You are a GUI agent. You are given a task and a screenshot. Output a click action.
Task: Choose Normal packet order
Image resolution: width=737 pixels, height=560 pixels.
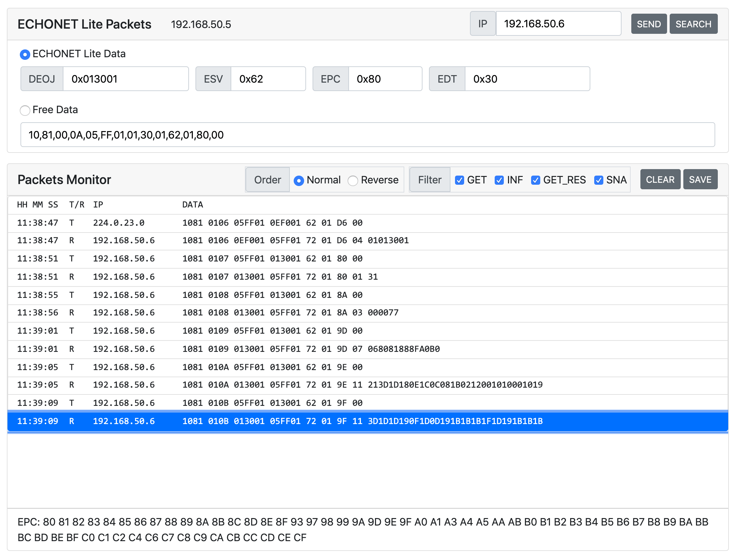(x=299, y=181)
